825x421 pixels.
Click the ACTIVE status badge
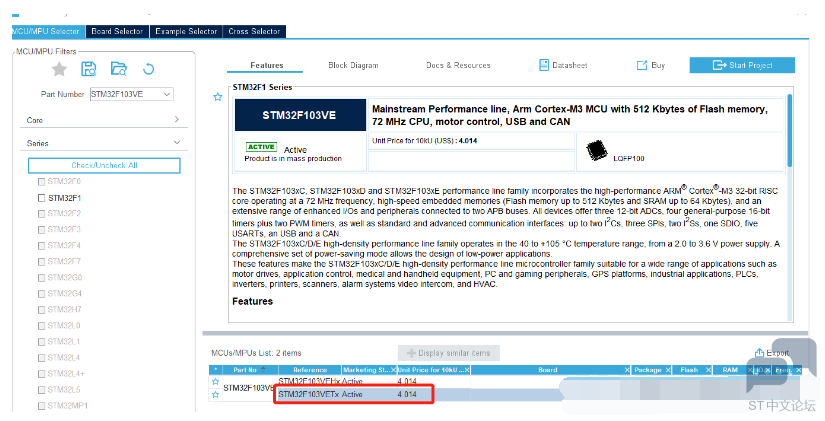(x=261, y=147)
